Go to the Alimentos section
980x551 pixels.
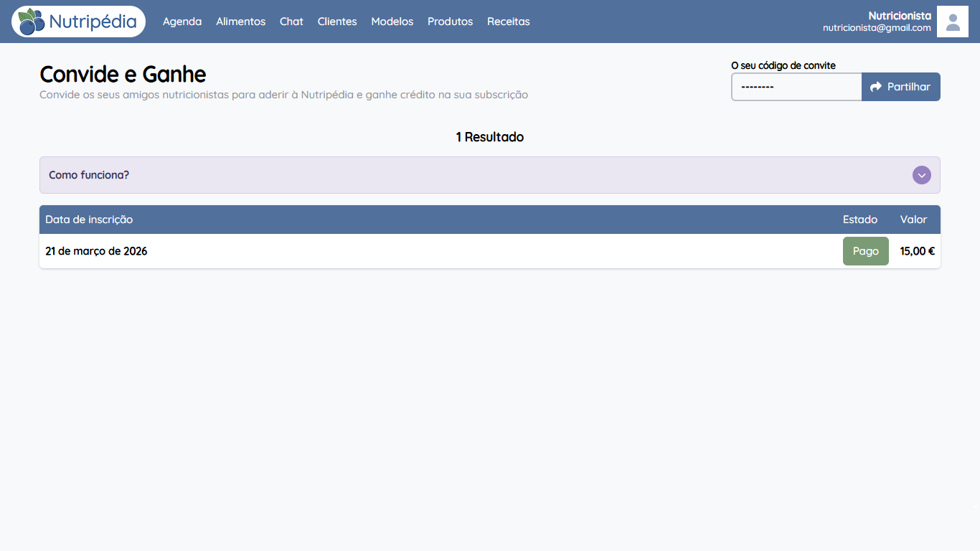point(241,22)
